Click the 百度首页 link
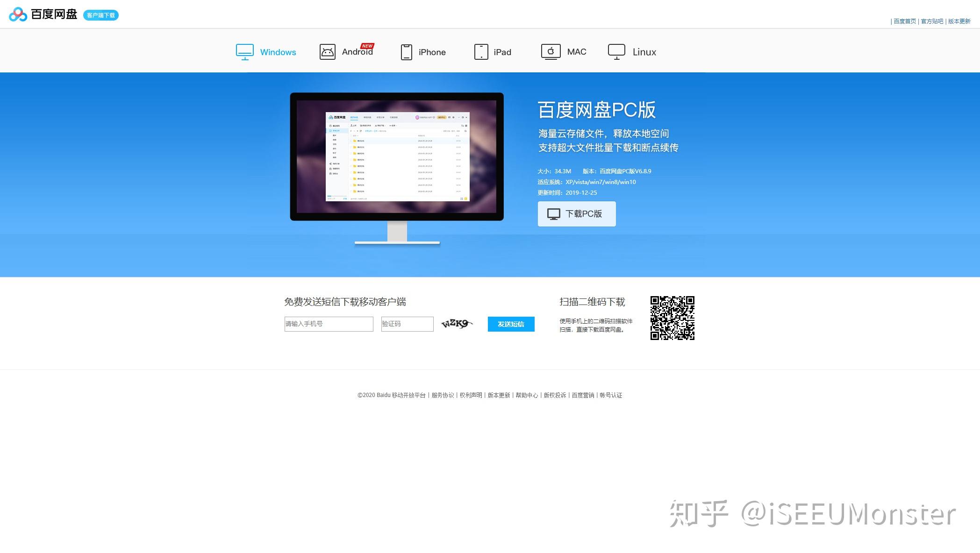This screenshot has height=553, width=980. pos(905,21)
